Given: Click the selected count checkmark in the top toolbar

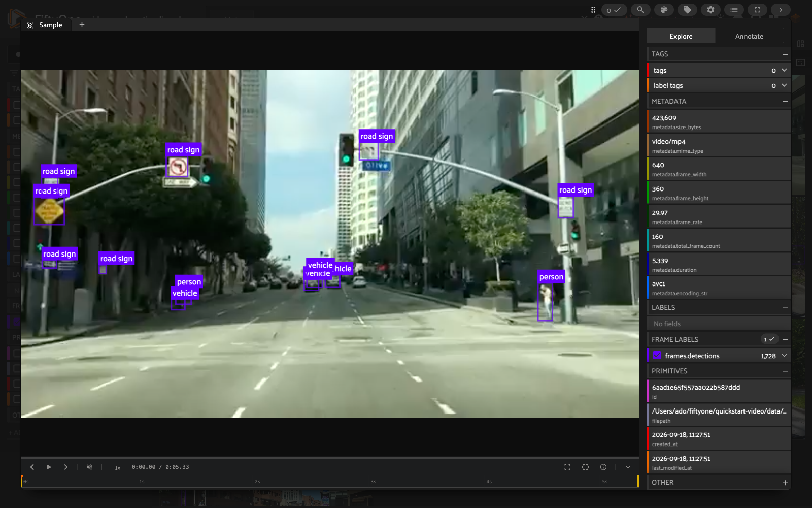Looking at the screenshot, I should (614, 10).
